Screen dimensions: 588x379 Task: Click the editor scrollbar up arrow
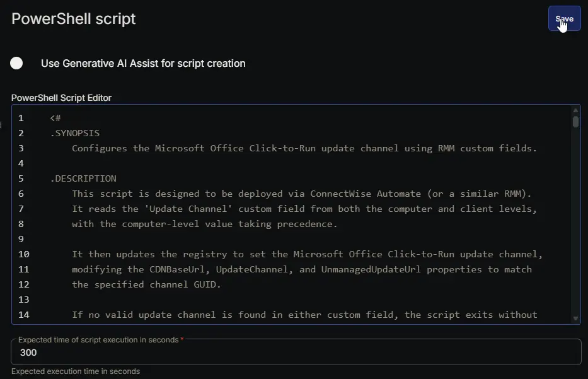click(x=575, y=110)
